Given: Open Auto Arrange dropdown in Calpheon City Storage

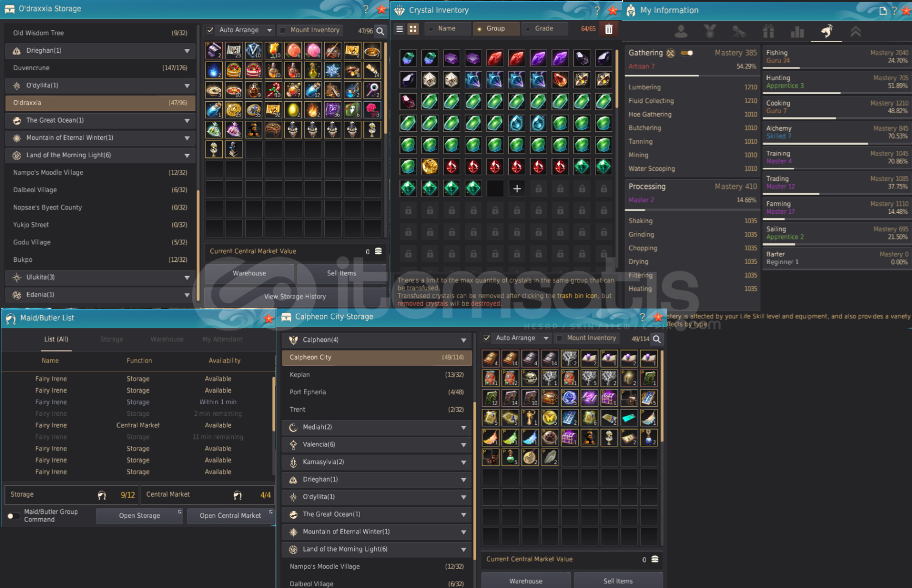Looking at the screenshot, I should [546, 338].
